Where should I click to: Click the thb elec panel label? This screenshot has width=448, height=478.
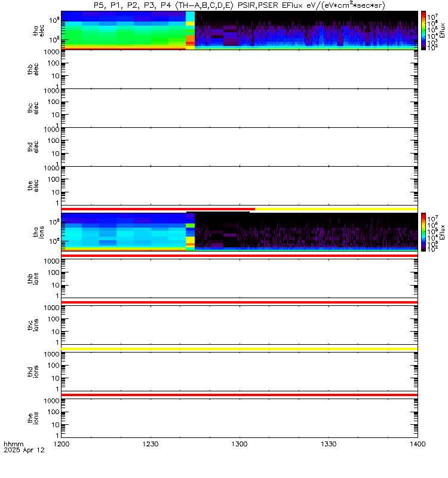[x=33, y=69]
